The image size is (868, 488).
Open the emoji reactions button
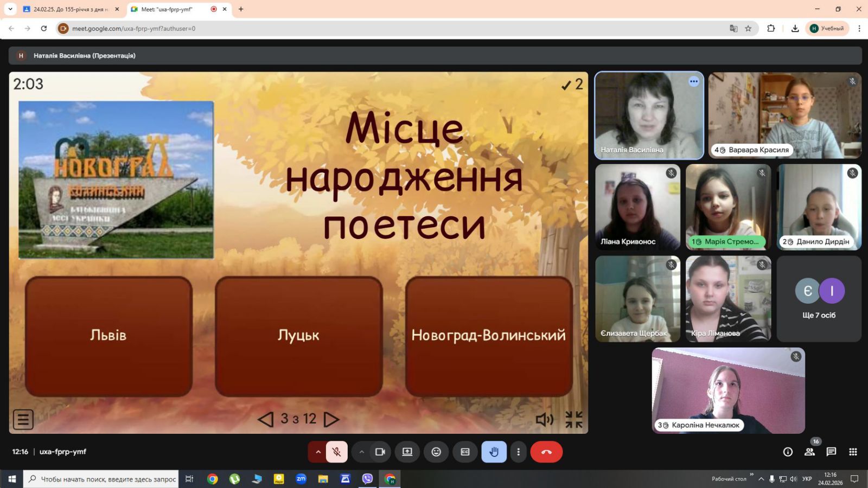pos(436,452)
